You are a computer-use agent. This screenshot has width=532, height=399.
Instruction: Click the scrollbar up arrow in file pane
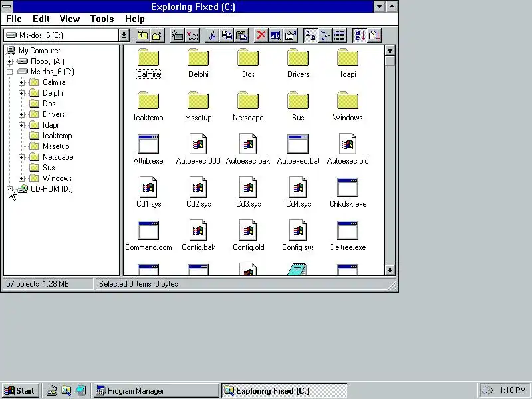[390, 51]
